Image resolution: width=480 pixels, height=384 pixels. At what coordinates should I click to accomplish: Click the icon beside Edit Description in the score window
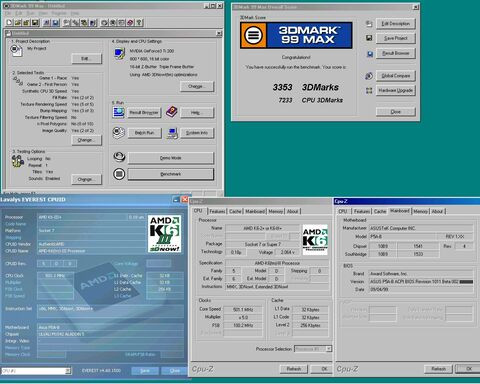pyautogui.click(x=369, y=23)
